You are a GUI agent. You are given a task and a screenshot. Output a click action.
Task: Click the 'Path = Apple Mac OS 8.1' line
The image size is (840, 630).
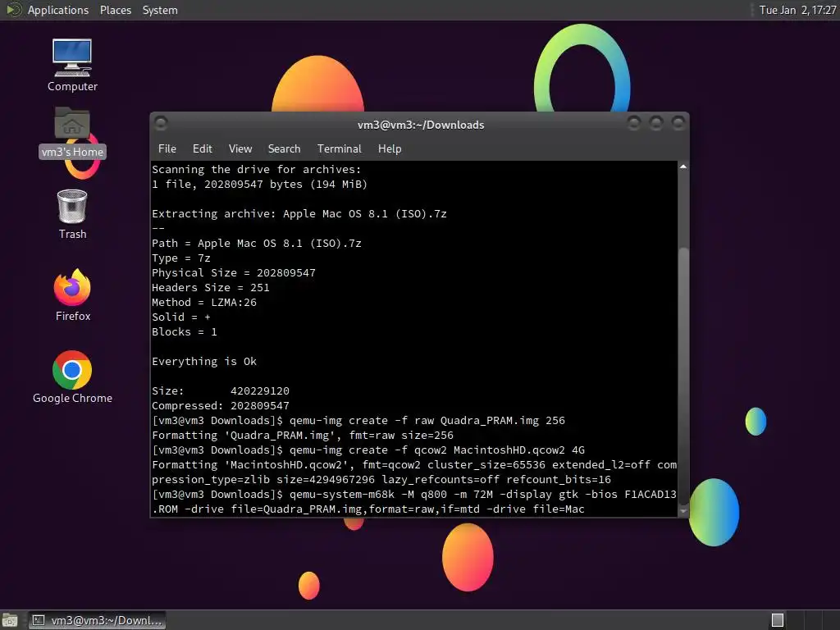coord(257,243)
